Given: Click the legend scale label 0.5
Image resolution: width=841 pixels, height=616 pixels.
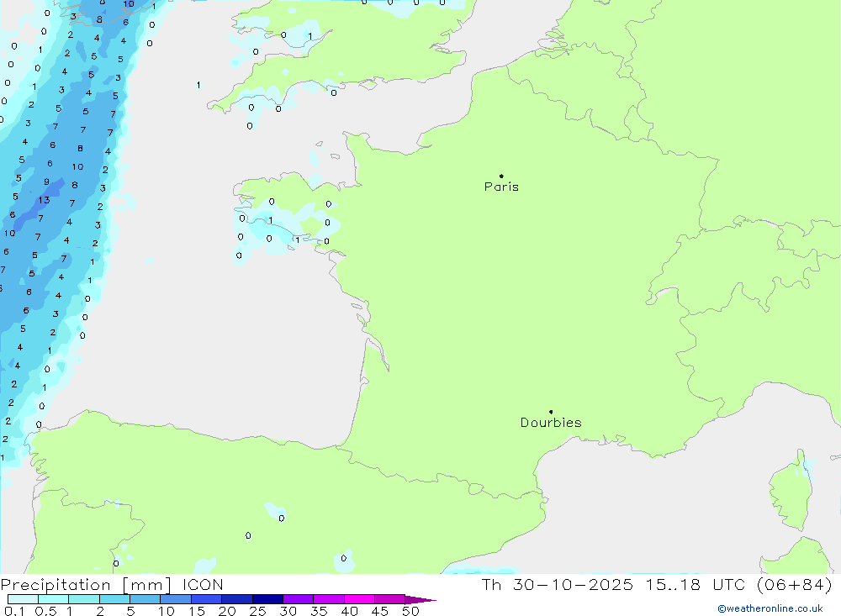Looking at the screenshot, I should (45, 611).
